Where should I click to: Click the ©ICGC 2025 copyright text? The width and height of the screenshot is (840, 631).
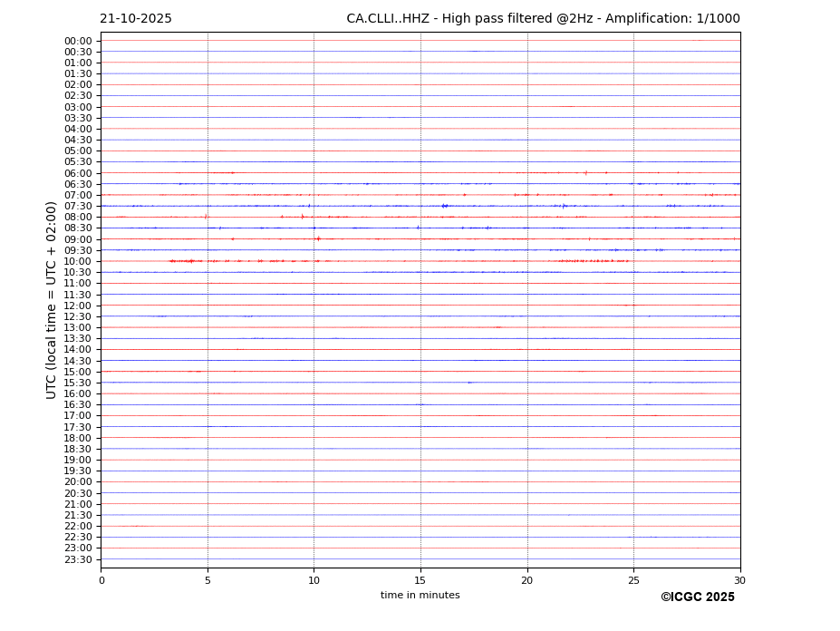(x=697, y=597)
